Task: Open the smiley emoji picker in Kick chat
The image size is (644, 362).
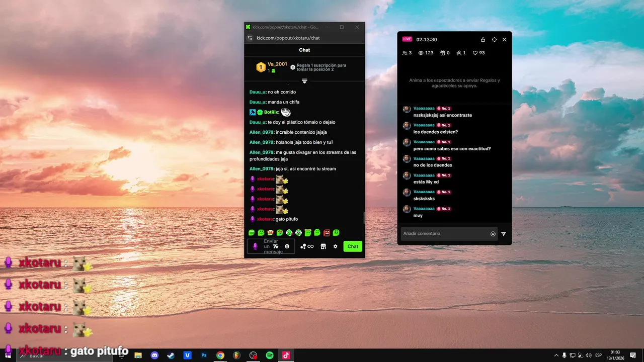Action: [x=287, y=246]
